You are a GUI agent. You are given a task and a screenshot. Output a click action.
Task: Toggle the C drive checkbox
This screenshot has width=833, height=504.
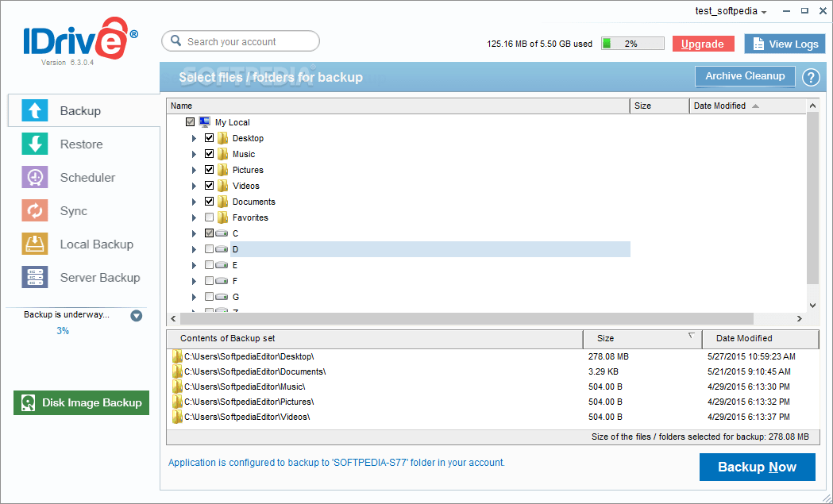pos(210,233)
